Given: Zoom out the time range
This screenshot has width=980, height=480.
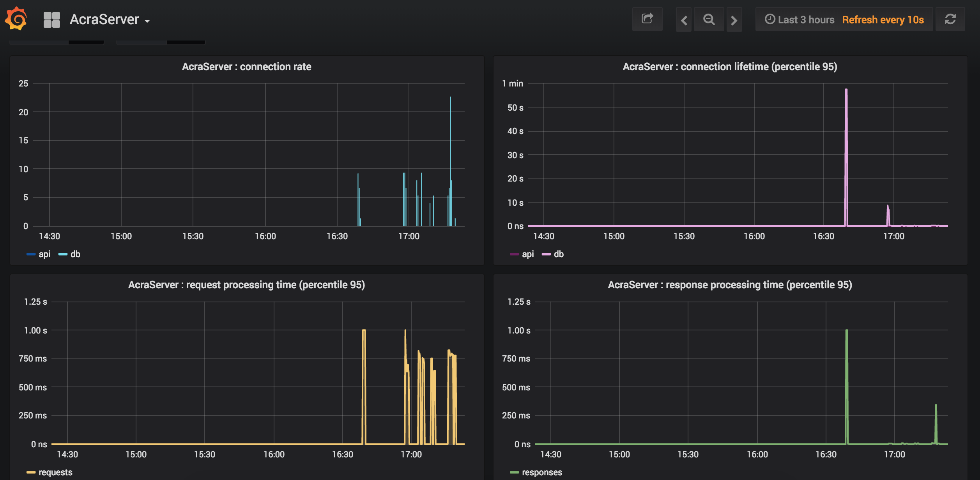Looking at the screenshot, I should 709,19.
